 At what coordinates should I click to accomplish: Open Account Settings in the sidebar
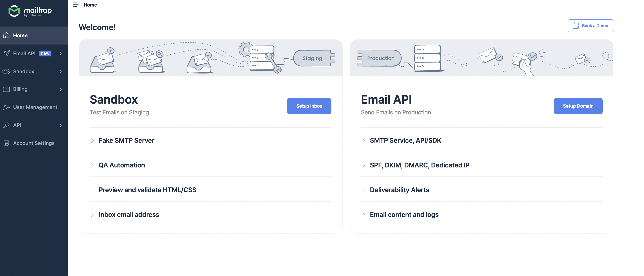[34, 143]
